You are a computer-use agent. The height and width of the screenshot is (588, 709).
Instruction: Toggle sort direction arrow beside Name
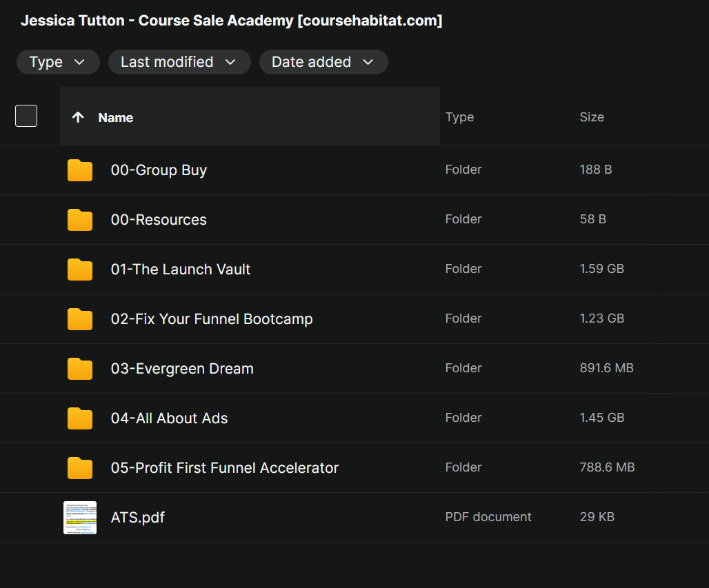coord(78,117)
